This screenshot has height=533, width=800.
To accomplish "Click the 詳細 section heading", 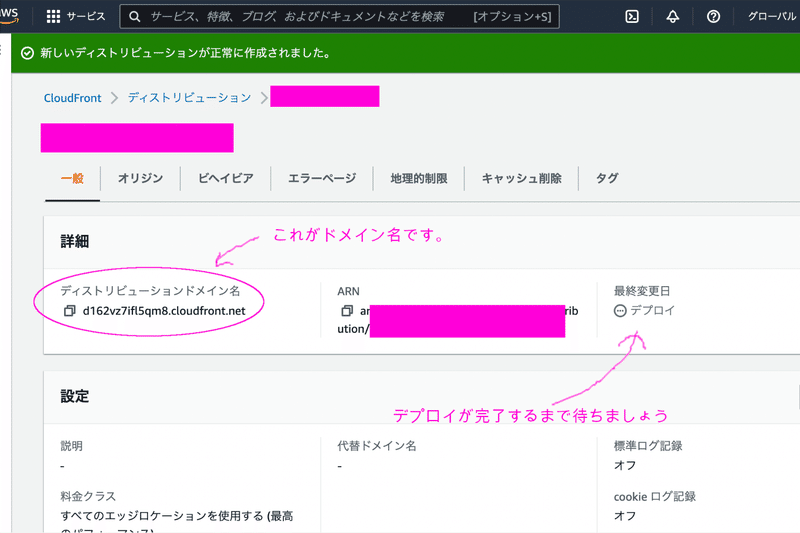I will (74, 241).
